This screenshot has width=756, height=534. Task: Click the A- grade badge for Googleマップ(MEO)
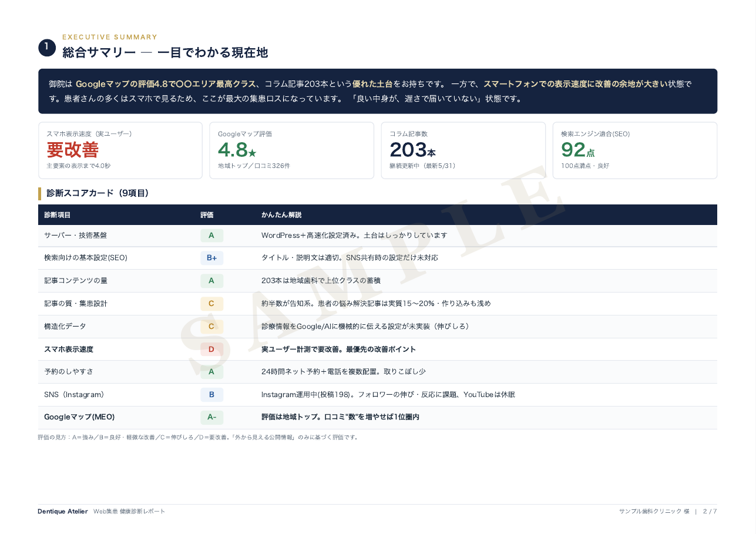(211, 417)
